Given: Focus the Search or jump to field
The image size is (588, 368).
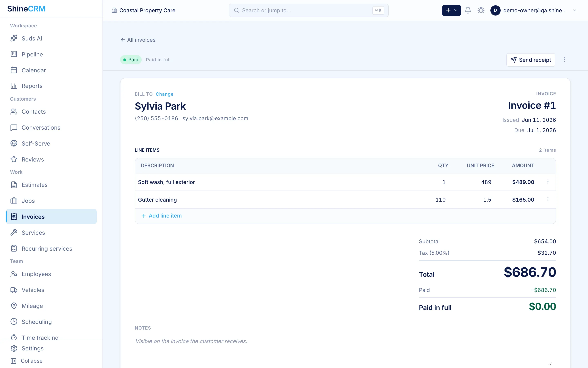Looking at the screenshot, I should click(x=308, y=10).
